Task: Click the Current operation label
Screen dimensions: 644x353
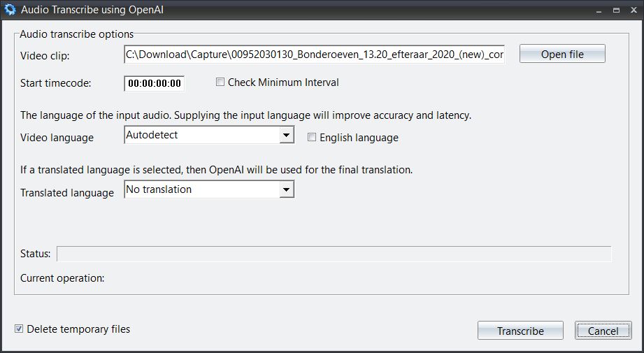Action: pyautogui.click(x=62, y=278)
